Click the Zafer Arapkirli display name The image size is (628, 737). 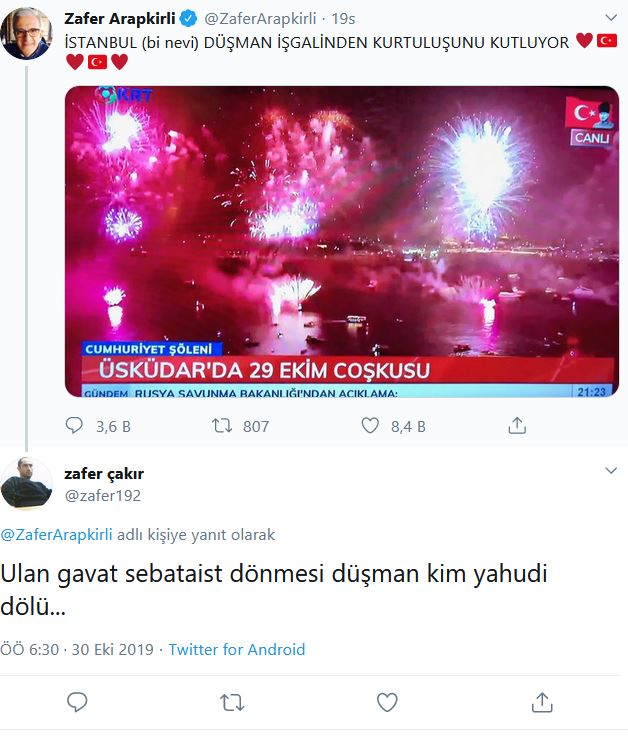point(120,18)
